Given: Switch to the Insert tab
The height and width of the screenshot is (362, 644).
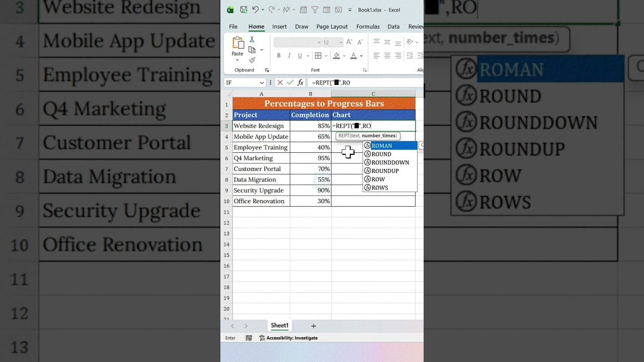Looking at the screenshot, I should click(x=279, y=27).
